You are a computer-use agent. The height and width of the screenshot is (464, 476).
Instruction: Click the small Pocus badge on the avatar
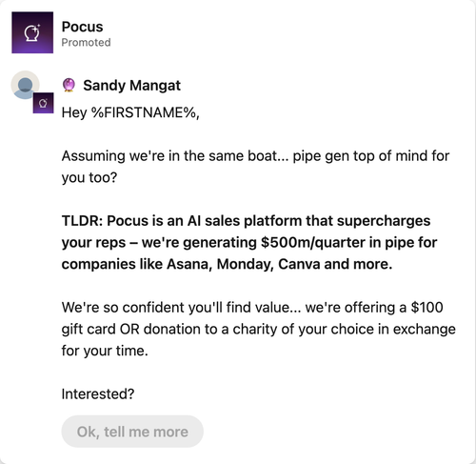point(43,103)
